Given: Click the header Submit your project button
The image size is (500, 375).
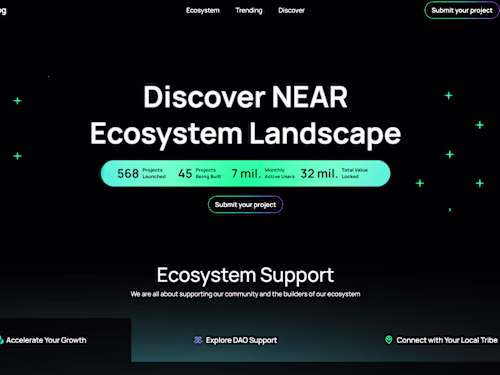Looking at the screenshot, I should pos(462,10).
